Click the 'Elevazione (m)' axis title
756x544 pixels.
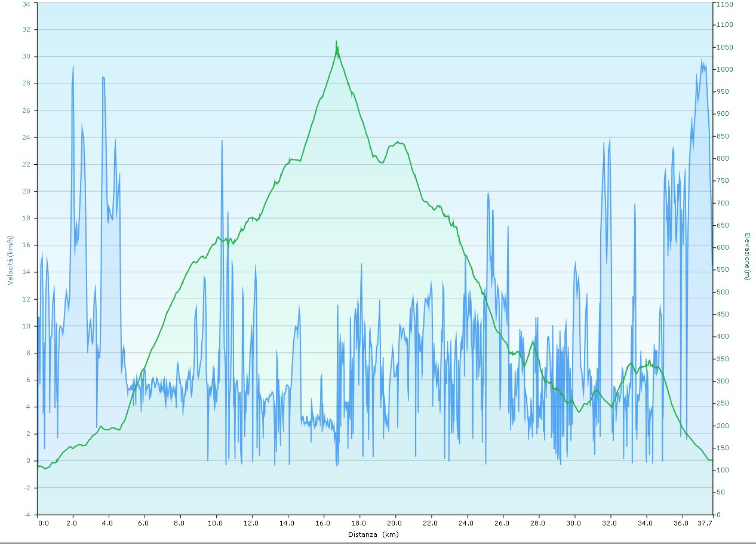point(747,256)
